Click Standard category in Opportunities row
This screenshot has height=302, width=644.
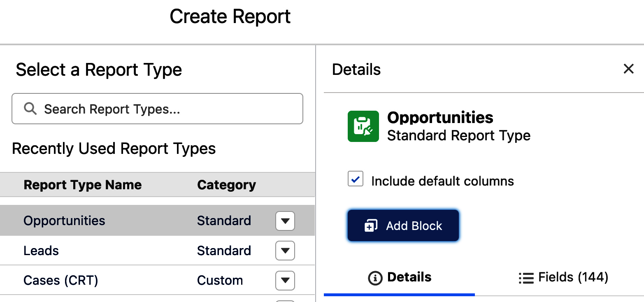point(224,221)
